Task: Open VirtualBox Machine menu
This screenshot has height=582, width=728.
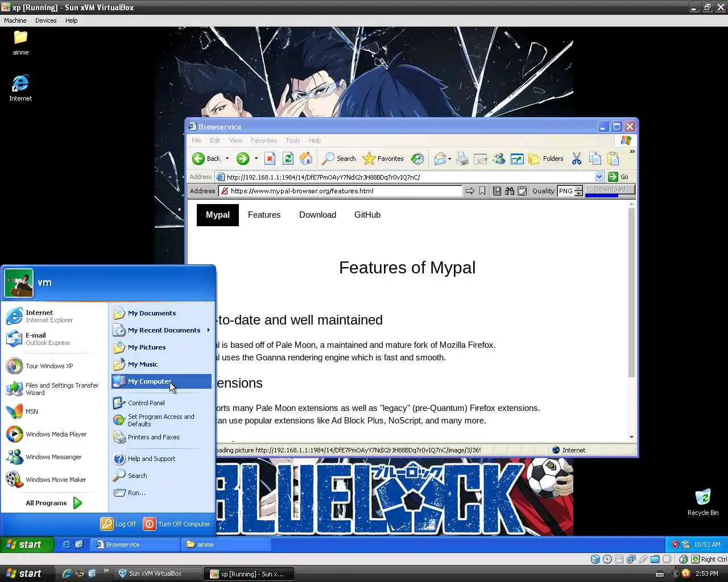Action: (15, 20)
